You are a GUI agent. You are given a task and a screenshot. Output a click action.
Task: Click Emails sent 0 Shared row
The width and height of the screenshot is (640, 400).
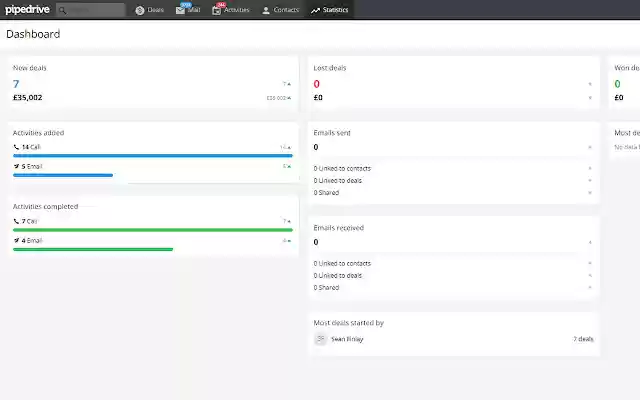point(326,193)
